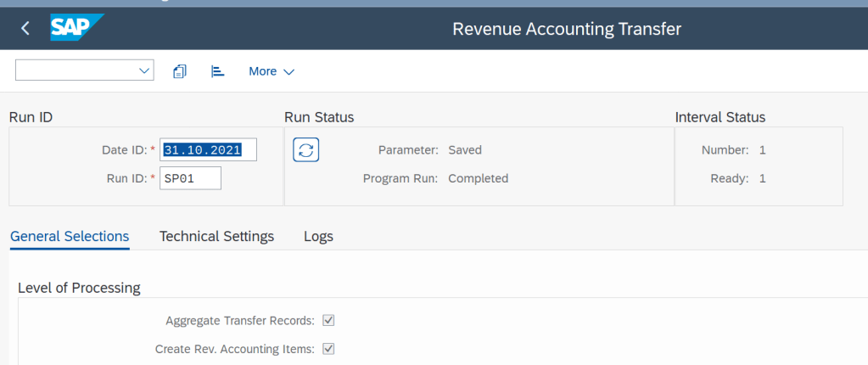Image resolution: width=868 pixels, height=365 pixels.
Task: Click the left-aligned lines toolbar icon
Action: (x=217, y=71)
